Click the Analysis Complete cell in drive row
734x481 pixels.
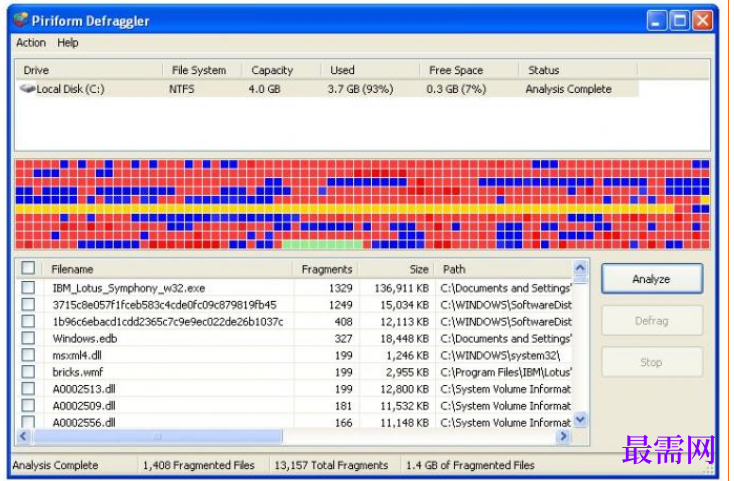[568, 89]
